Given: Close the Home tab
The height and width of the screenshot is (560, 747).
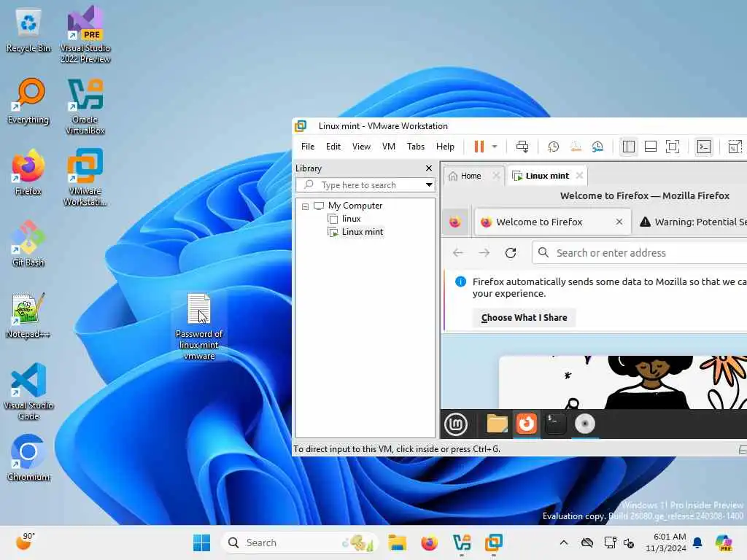Looking at the screenshot, I should coord(496,176).
